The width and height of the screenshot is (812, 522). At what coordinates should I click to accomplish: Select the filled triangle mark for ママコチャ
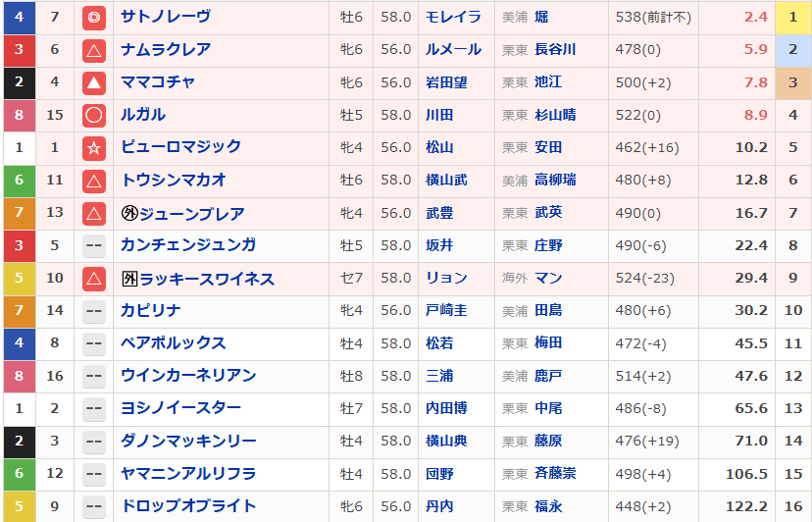pos(94,82)
